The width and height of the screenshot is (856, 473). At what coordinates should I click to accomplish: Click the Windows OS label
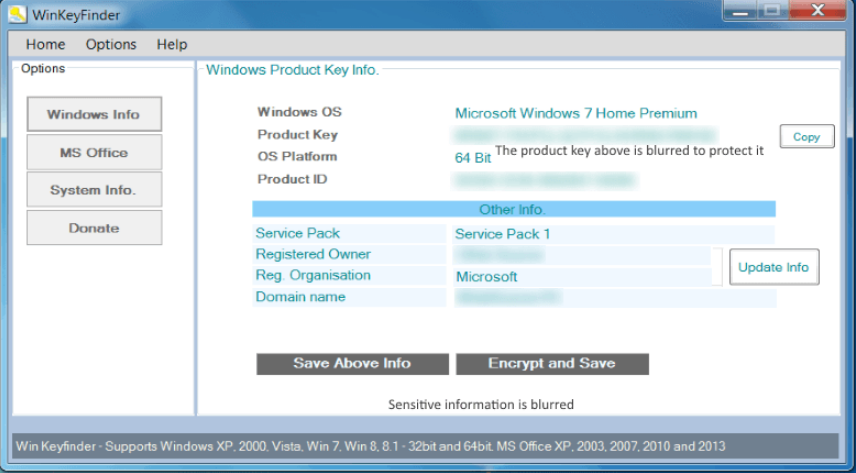[x=300, y=112]
